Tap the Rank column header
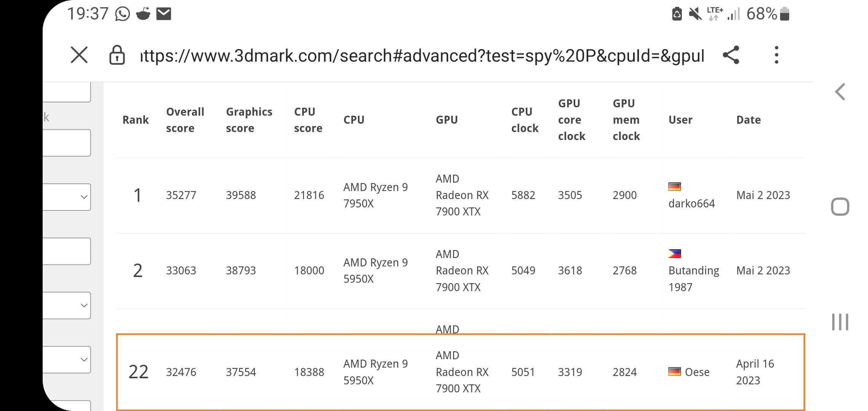 pos(136,120)
